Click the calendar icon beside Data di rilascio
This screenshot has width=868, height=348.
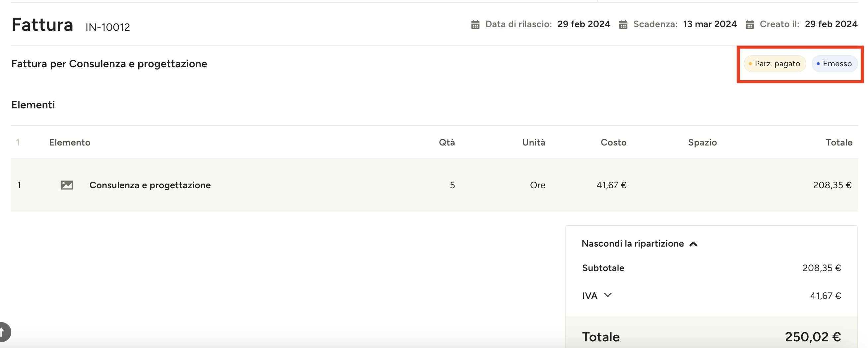475,25
